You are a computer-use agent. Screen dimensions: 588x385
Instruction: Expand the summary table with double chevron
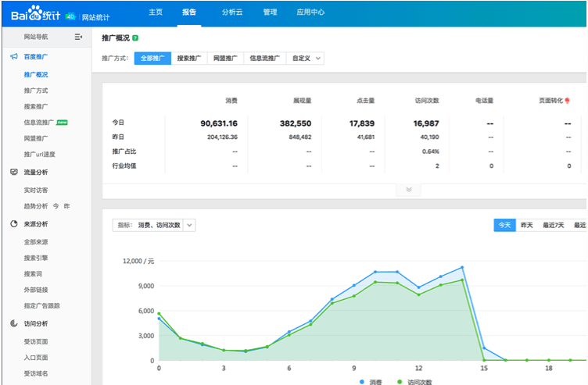409,190
